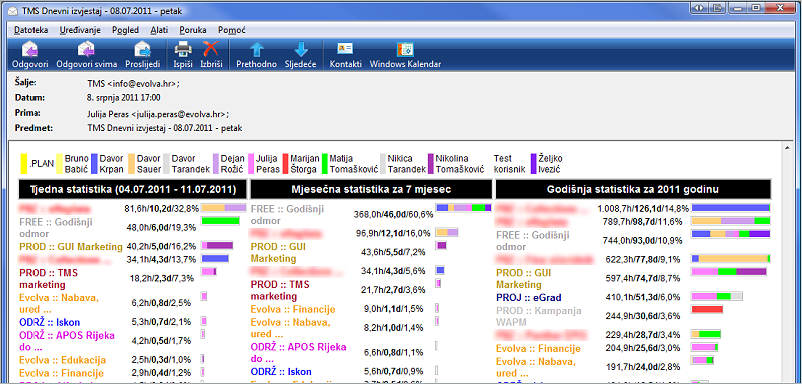The width and height of the screenshot is (802, 384).
Task: Click value 1.008,7h/126,1d/14,8%
Action: point(643,208)
